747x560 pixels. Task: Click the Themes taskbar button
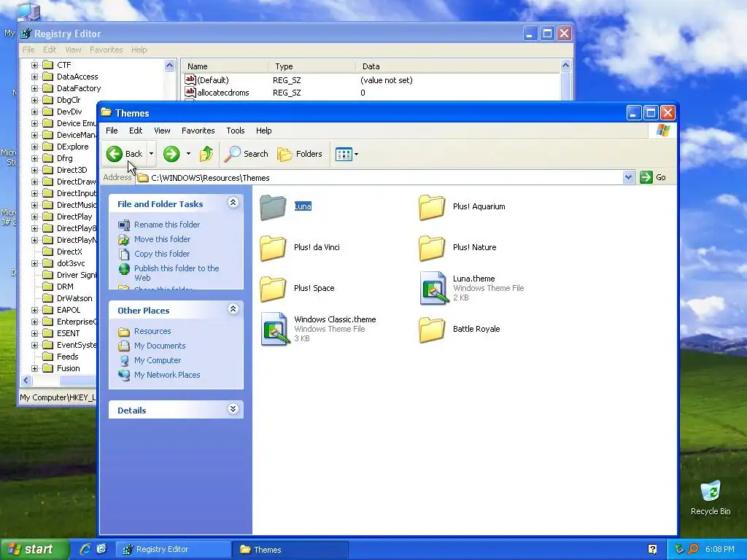pyautogui.click(x=290, y=549)
